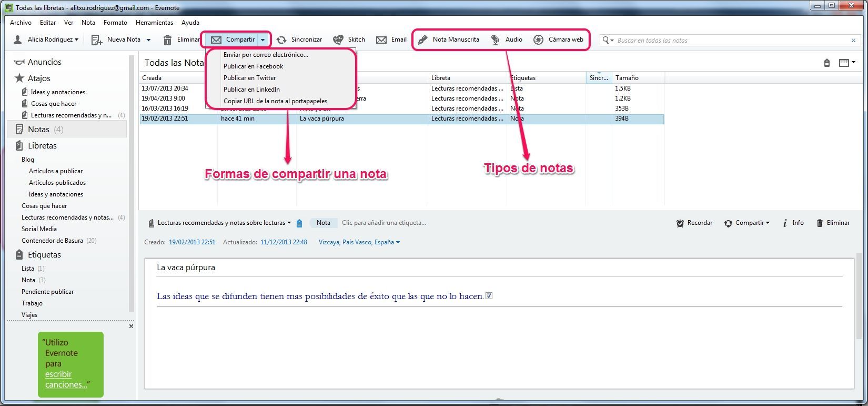Image resolution: width=868 pixels, height=406 pixels.
Task: Open the Archivo menu
Action: 21,23
